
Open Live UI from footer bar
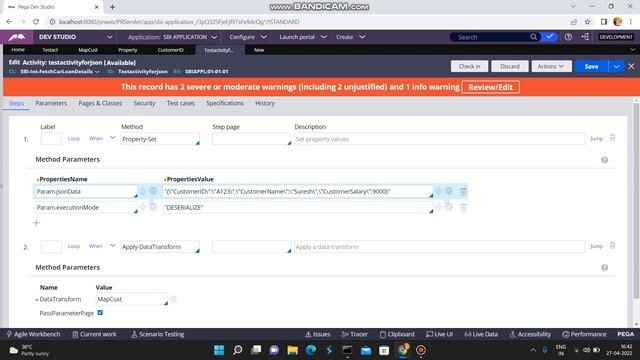[x=439, y=334]
